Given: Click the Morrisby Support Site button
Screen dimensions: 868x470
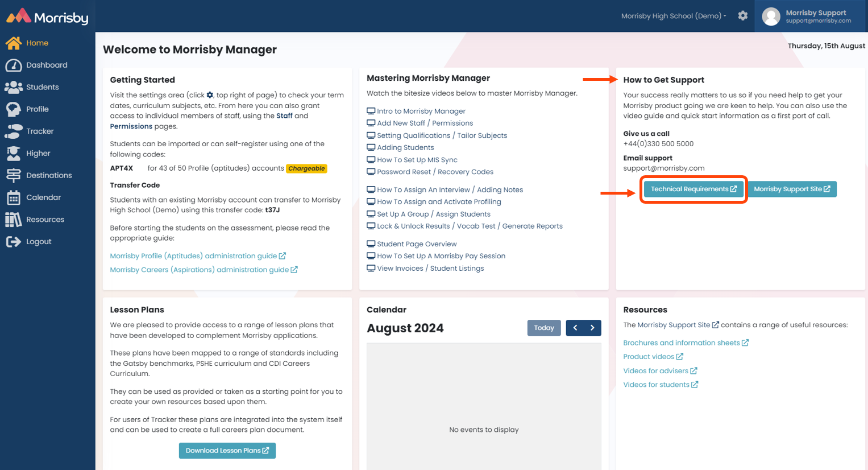Looking at the screenshot, I should point(792,189).
